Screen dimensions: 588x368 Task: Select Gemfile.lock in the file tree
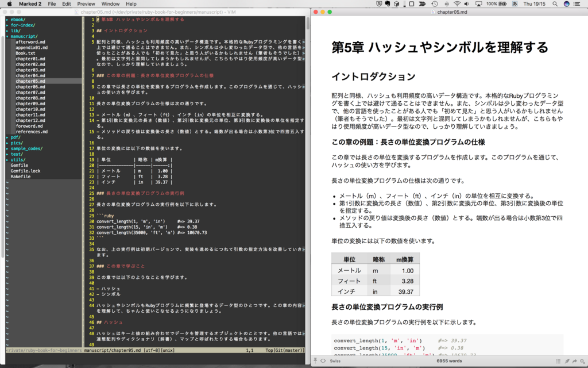25,171
